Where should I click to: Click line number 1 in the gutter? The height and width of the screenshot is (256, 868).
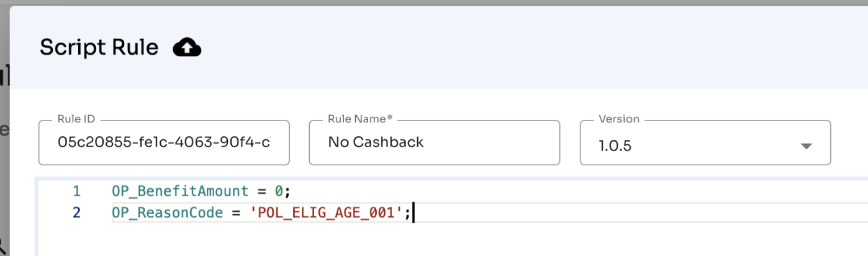click(76, 191)
